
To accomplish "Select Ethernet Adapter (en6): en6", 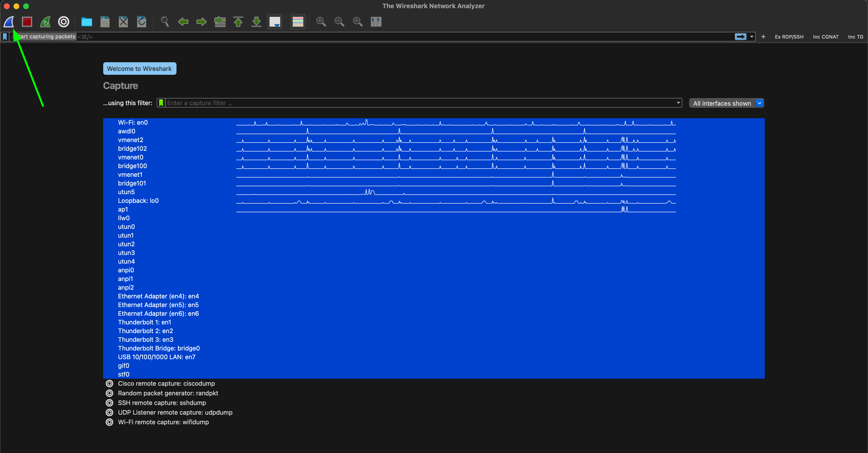I will tap(434, 314).
